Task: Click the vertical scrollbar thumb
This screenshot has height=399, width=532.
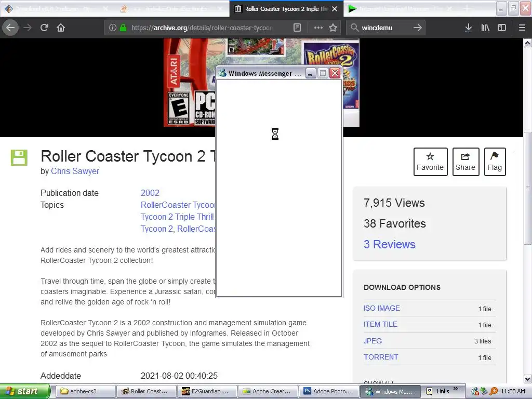Action: click(528, 188)
